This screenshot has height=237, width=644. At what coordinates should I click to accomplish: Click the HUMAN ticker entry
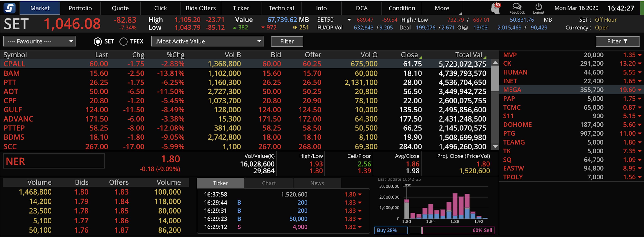[515, 72]
